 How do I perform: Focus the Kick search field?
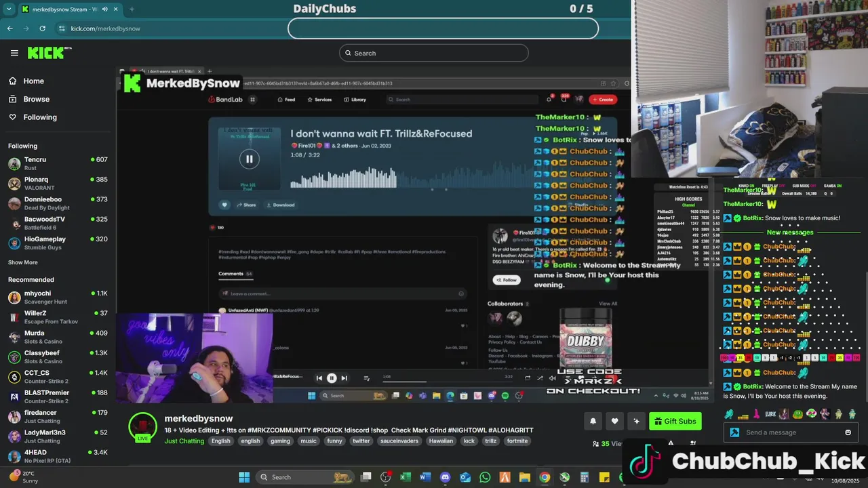coord(434,53)
